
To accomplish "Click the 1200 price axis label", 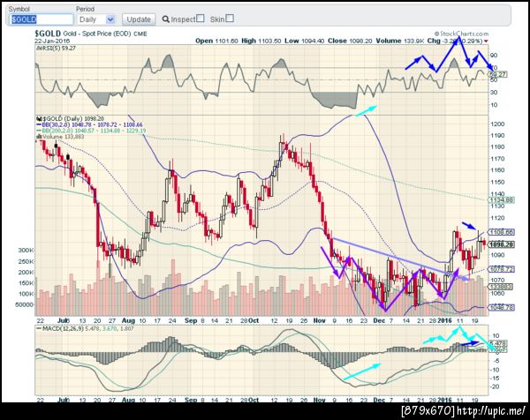I will coord(496,124).
